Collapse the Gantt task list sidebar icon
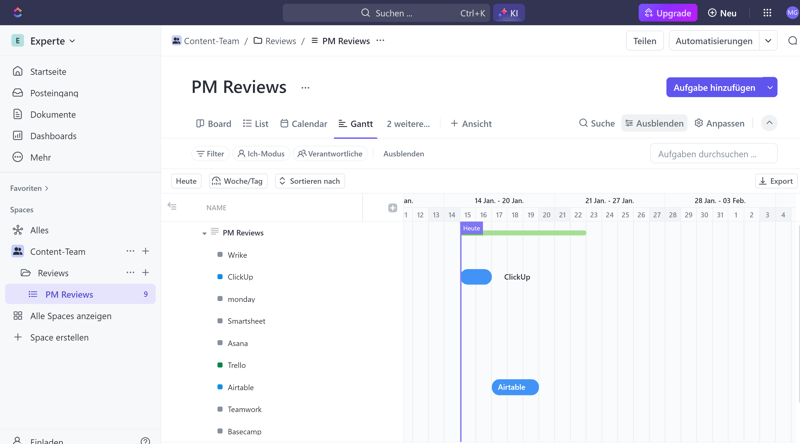Screen dimensions: 800x444 [172, 207]
